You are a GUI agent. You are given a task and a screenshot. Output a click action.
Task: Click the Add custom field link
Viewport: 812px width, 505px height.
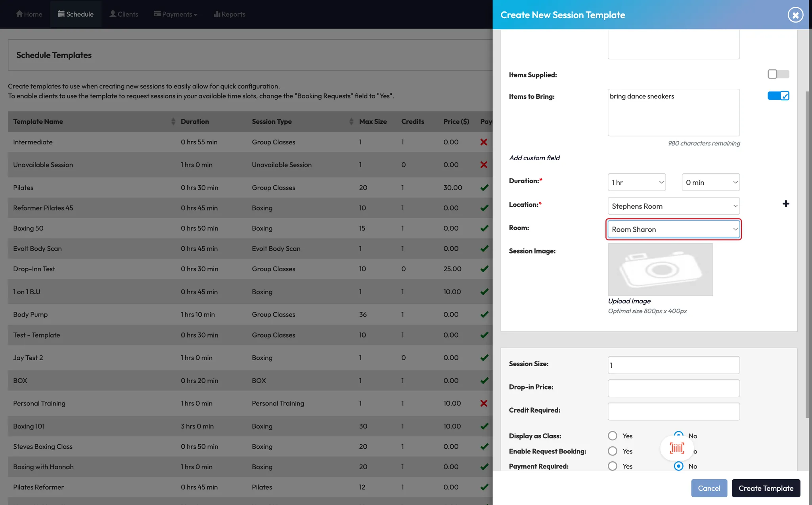(x=534, y=158)
